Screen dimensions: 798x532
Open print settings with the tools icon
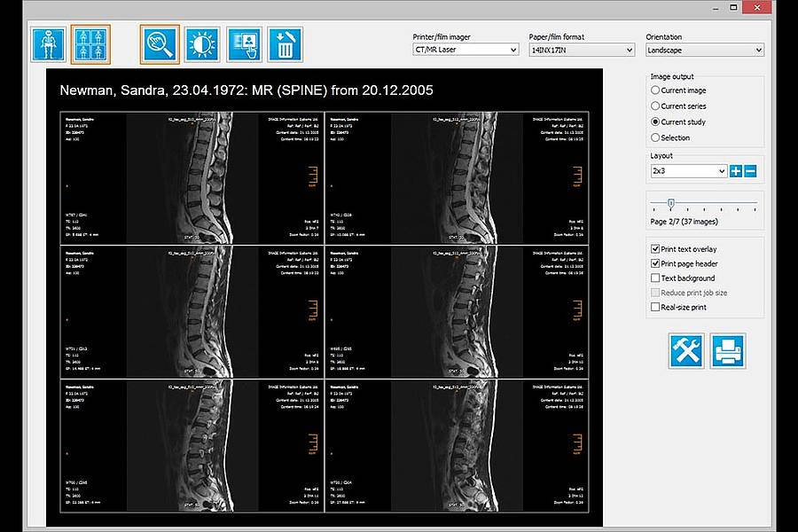tap(686, 350)
